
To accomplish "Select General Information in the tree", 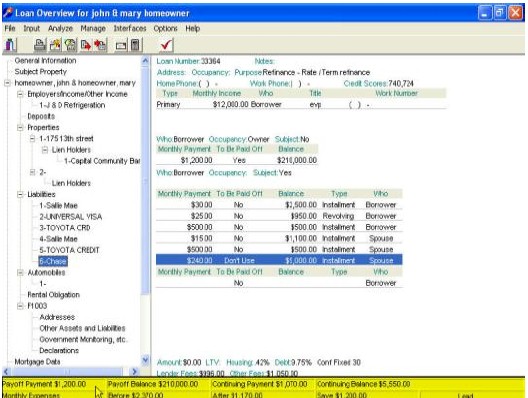I will (x=45, y=61).
